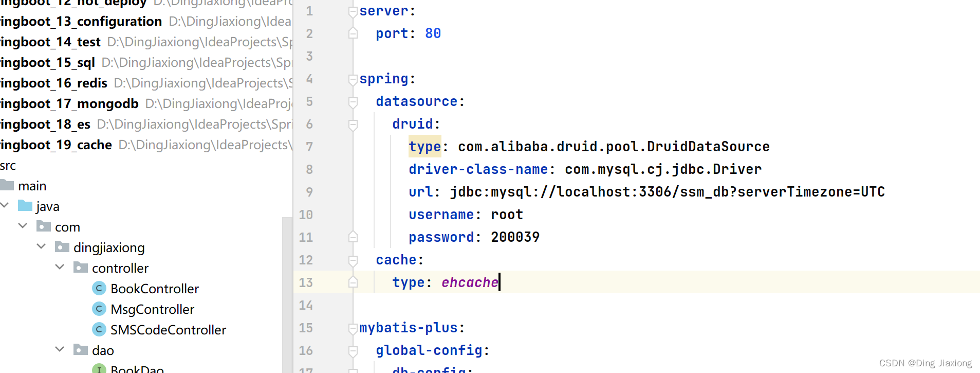Fold the mybatis-plus block at line 15
980x373 pixels.
click(353, 328)
